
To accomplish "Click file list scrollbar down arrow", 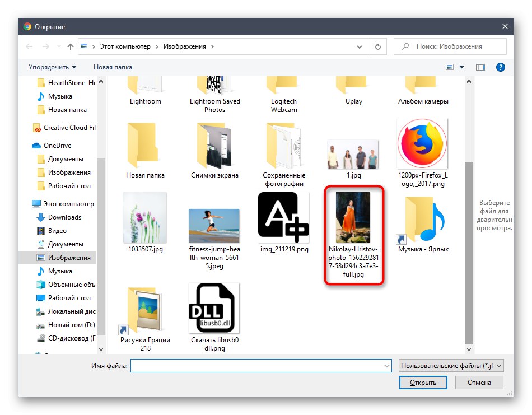I will pyautogui.click(x=469, y=349).
